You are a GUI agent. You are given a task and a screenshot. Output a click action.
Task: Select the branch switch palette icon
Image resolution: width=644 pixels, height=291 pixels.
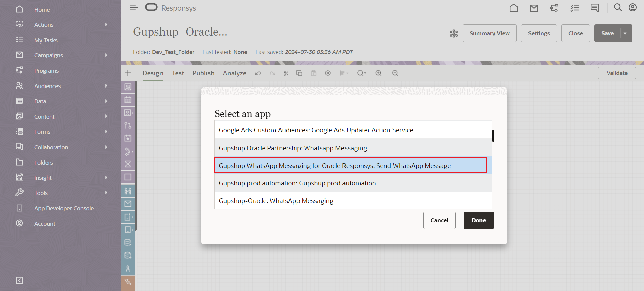coord(128,125)
